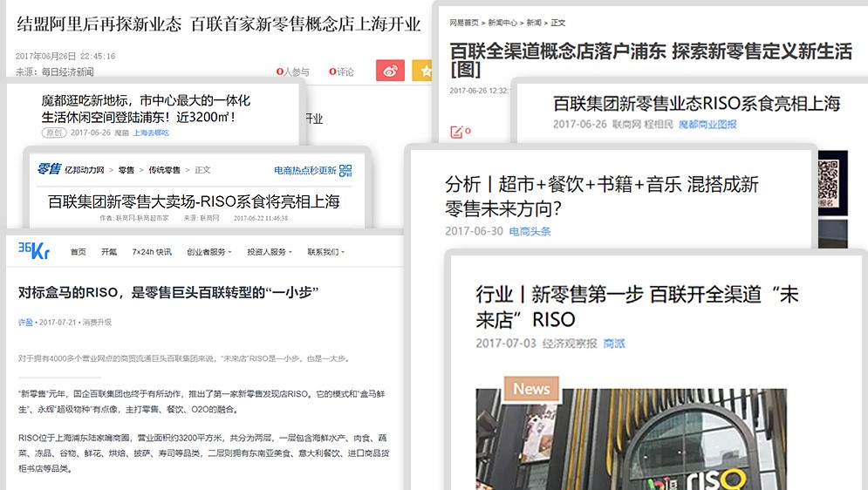
Task: Click the blue QR code icon beside 电商热点秒更新
Action: [345, 170]
